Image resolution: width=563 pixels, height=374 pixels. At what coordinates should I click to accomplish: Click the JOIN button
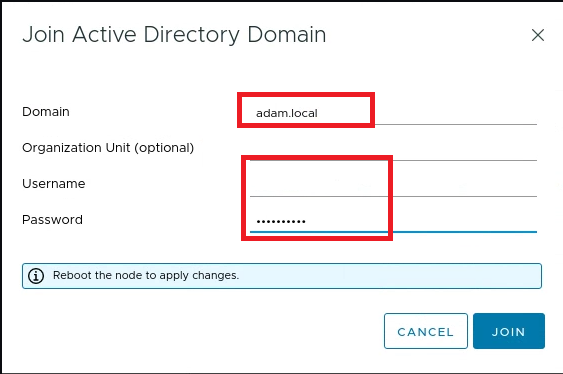point(509,331)
